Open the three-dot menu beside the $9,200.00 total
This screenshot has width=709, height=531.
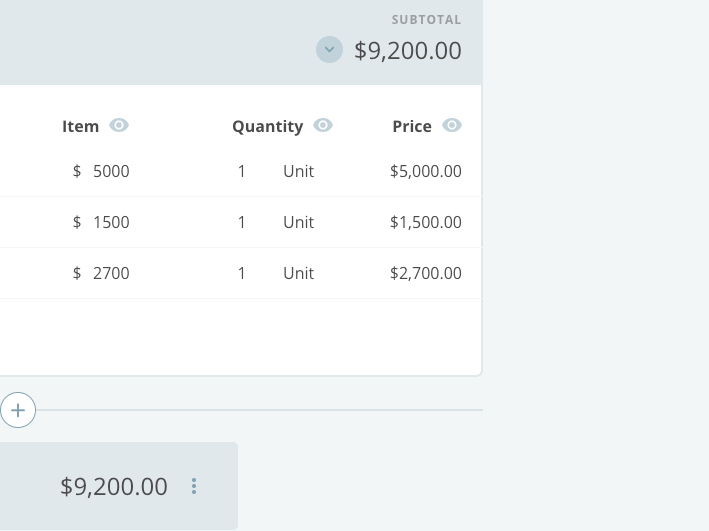click(x=194, y=486)
